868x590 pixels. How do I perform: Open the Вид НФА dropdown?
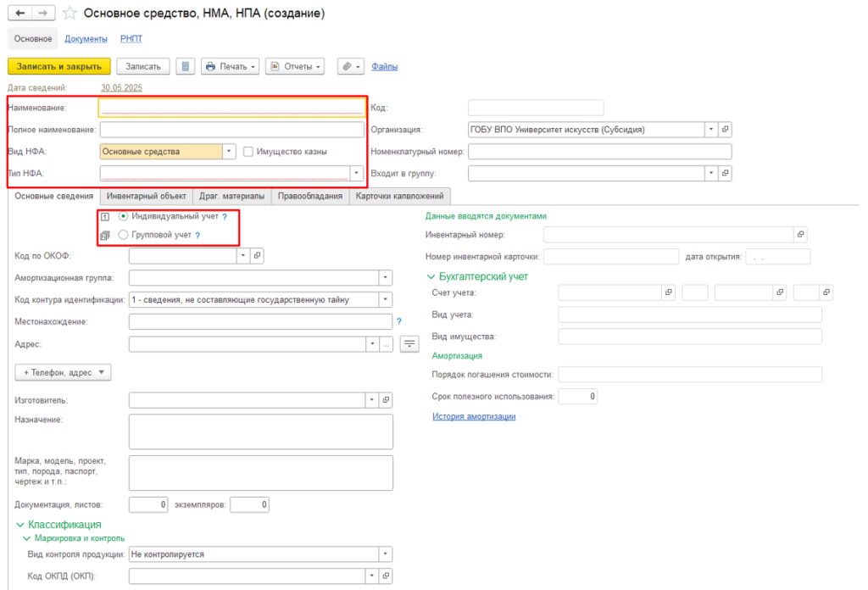tap(229, 152)
